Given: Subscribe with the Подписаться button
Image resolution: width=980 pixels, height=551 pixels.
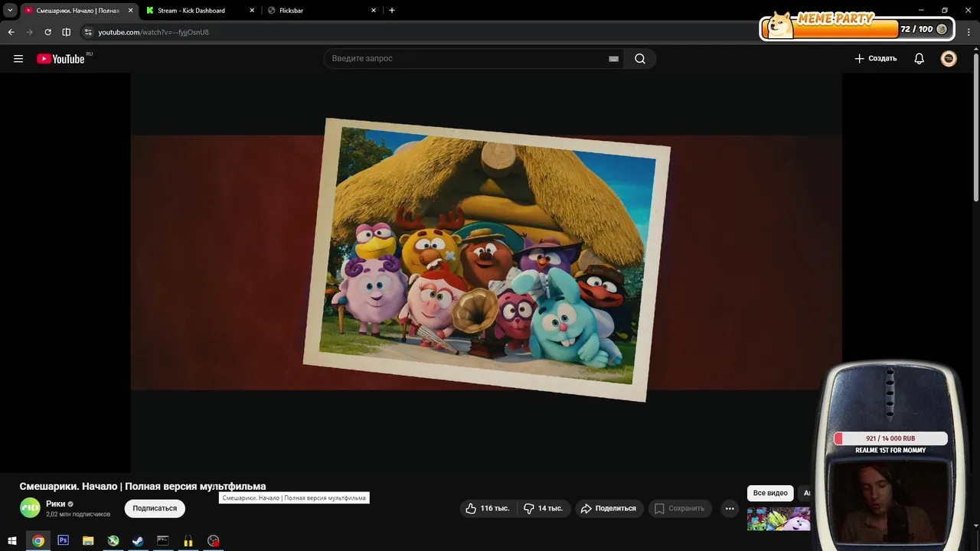Looking at the screenshot, I should click(x=155, y=508).
